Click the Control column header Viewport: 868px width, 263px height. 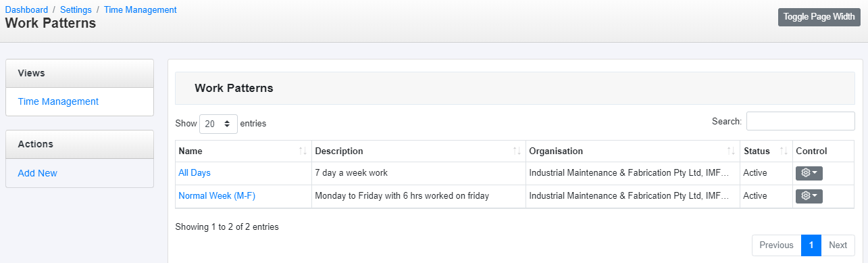[x=823, y=151]
